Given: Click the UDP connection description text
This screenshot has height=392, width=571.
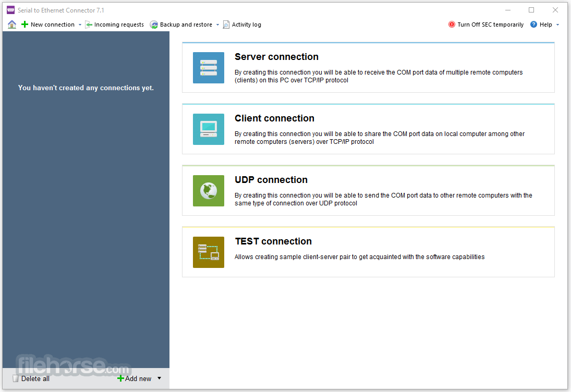Looking at the screenshot, I should tap(383, 199).
